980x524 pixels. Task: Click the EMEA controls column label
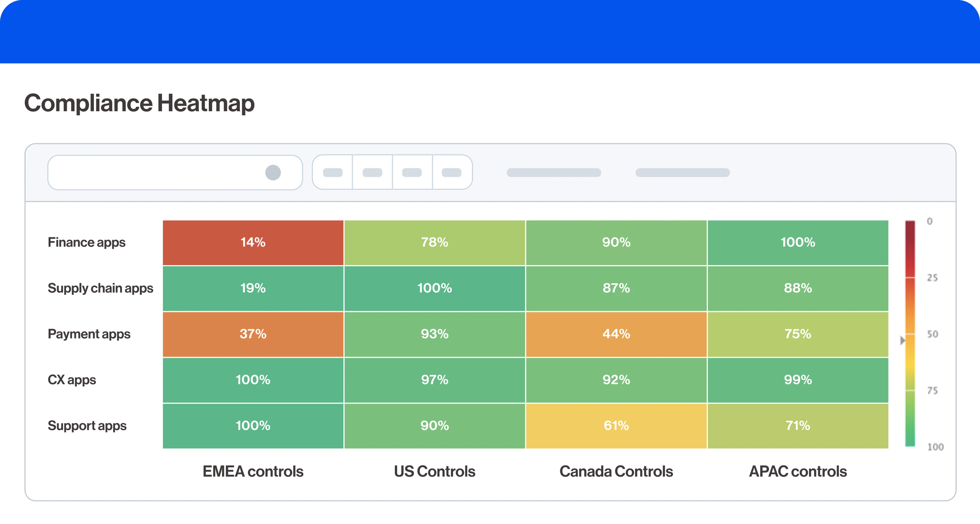[x=253, y=471]
